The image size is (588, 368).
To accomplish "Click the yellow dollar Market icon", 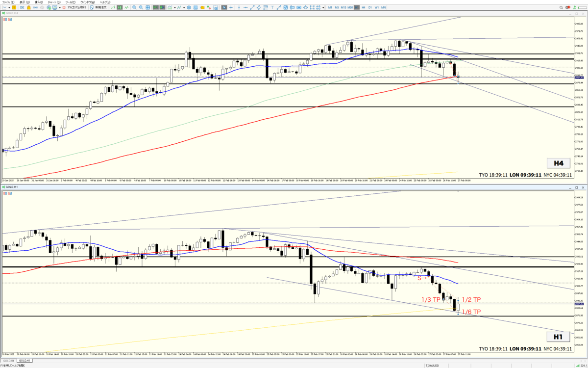I will pyautogui.click(x=14, y=7).
